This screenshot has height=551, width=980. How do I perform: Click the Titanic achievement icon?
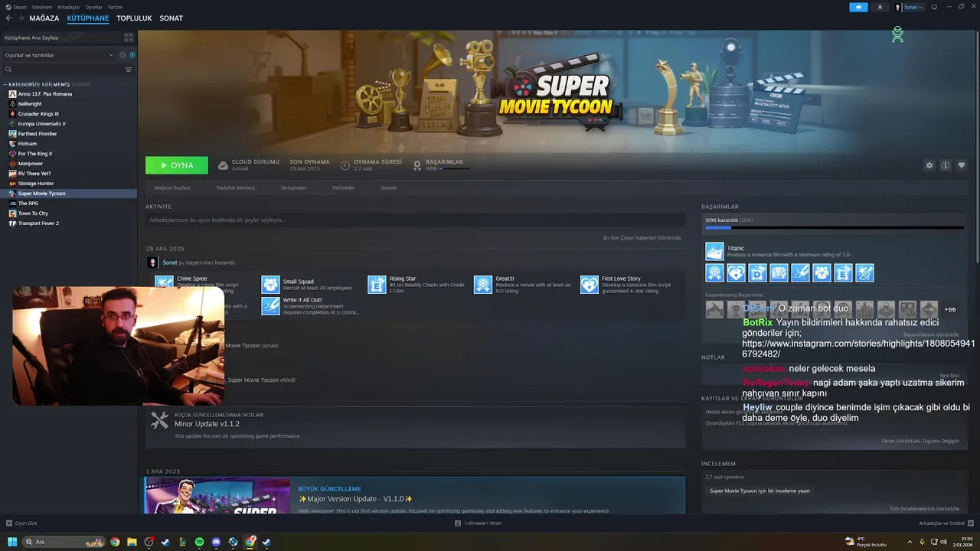[x=714, y=252]
